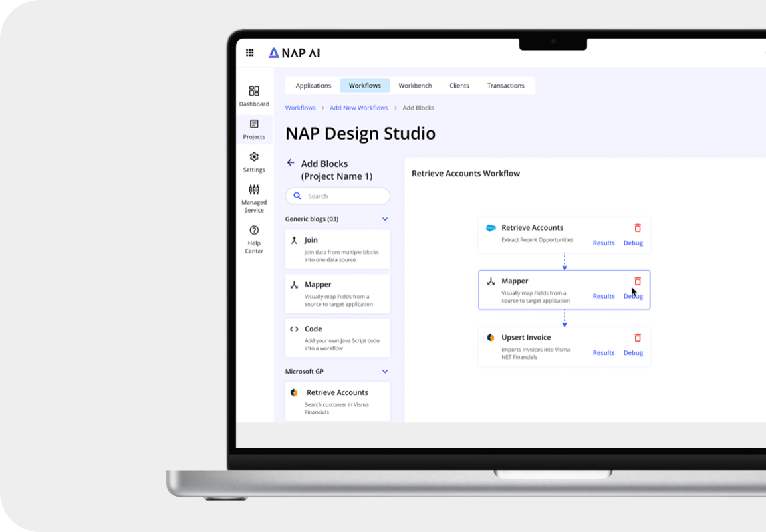The image size is (766, 532).
Task: Delete the Upsert Invoice workflow node
Action: [638, 338]
